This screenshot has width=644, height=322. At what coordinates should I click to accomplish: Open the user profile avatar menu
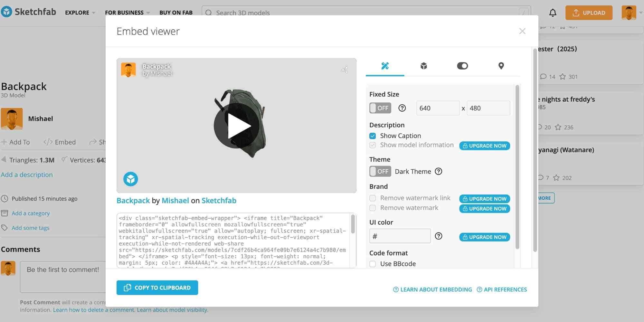pyautogui.click(x=629, y=13)
